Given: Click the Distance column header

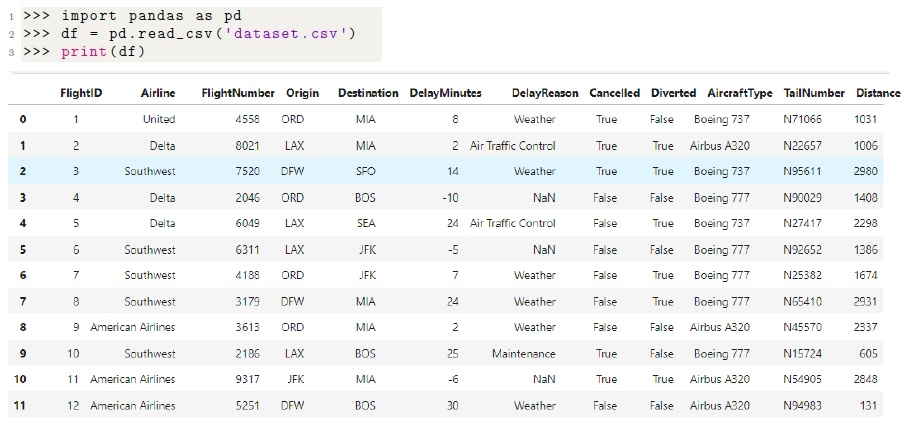Looking at the screenshot, I should [878, 93].
